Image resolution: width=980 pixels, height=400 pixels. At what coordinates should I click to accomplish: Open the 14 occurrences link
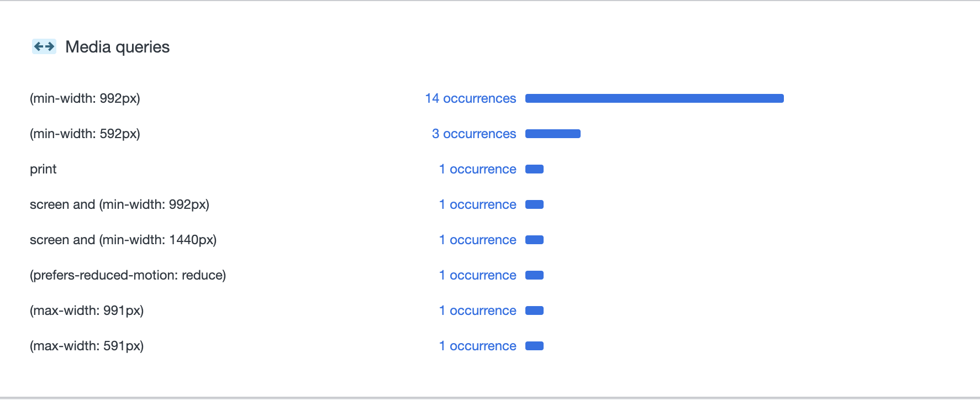pos(471,98)
